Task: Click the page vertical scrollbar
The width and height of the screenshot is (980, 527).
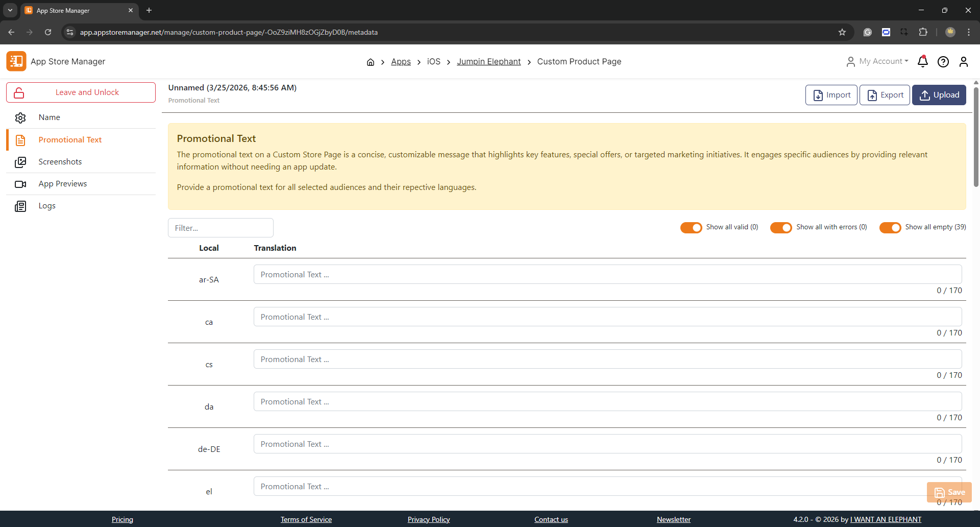Action: coord(976,138)
